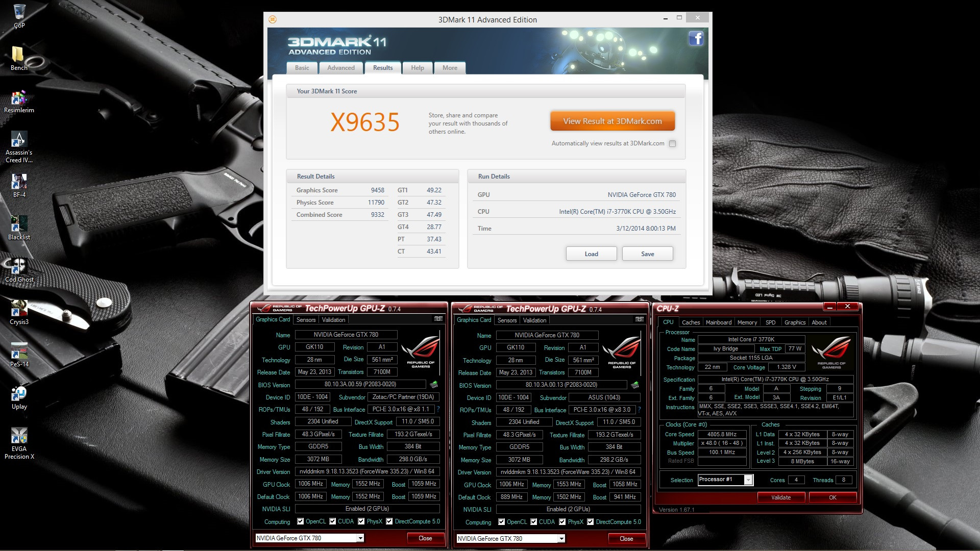The image size is (980, 551).
Task: Open GPU selection dropdown in right GPU-Z
Action: (x=510, y=539)
